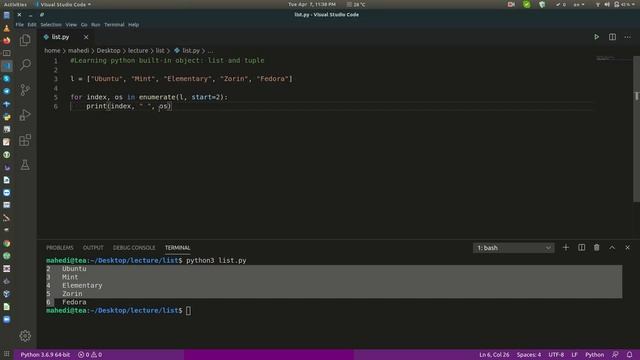Open the Run menu
Image resolution: width=640 pixels, height=360 pixels.
96,24
